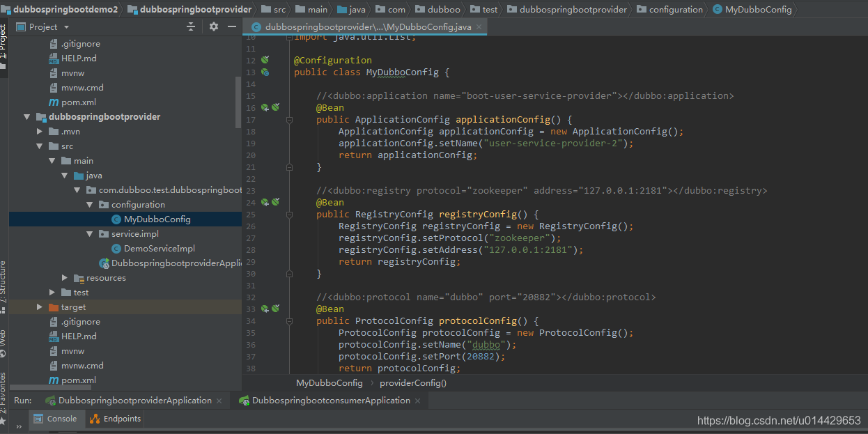Click MyDubboConfig in the bottom editor breadcrumb
Image resolution: width=868 pixels, height=434 pixels.
(330, 382)
